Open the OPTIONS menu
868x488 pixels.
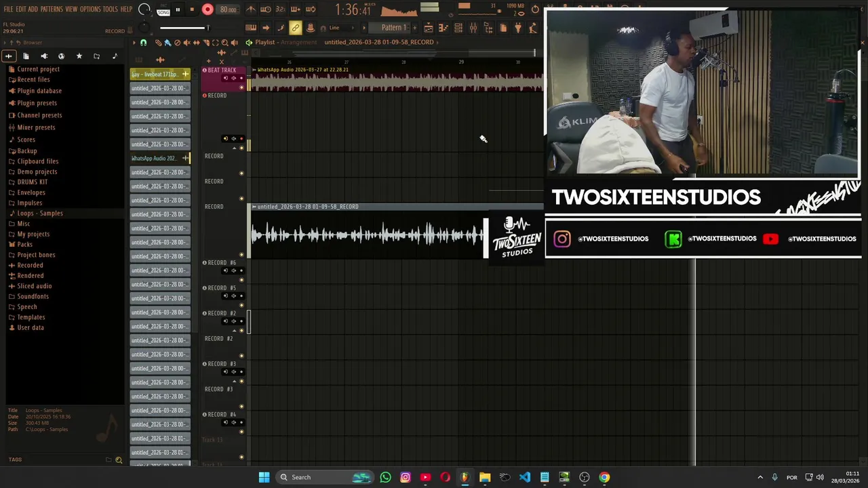tap(90, 9)
